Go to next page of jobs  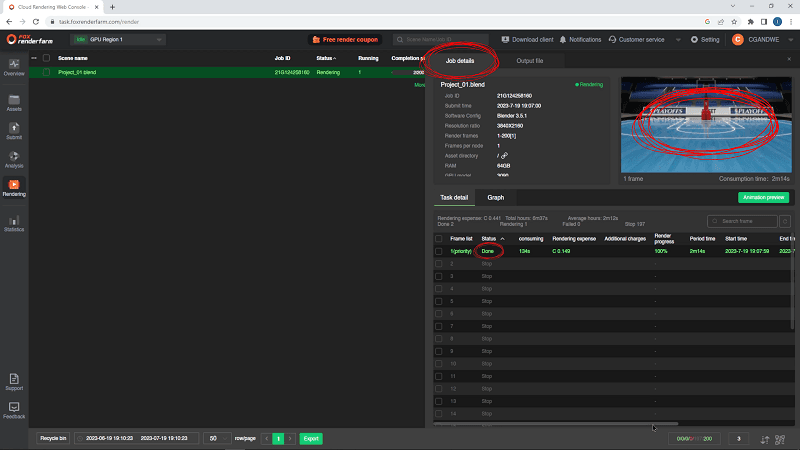(x=290, y=438)
